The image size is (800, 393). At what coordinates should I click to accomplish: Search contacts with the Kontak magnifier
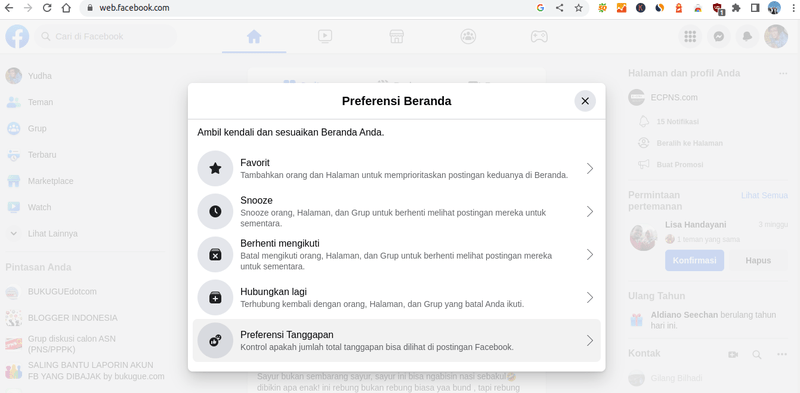tap(757, 354)
